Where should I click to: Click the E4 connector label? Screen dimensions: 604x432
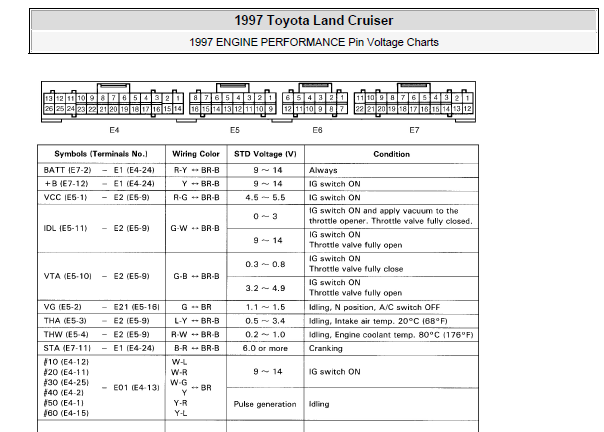coord(114,130)
